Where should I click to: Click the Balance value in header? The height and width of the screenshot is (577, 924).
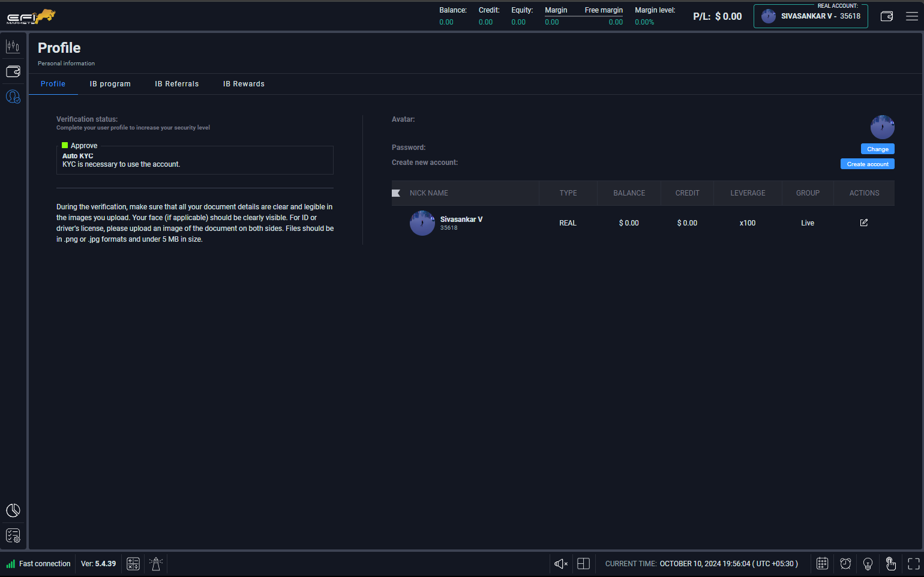(x=446, y=22)
